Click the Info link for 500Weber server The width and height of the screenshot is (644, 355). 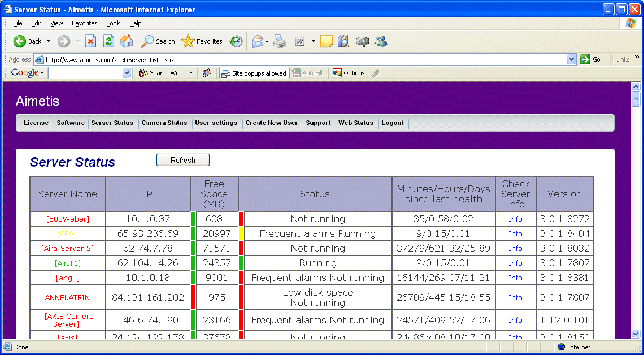pyautogui.click(x=515, y=219)
